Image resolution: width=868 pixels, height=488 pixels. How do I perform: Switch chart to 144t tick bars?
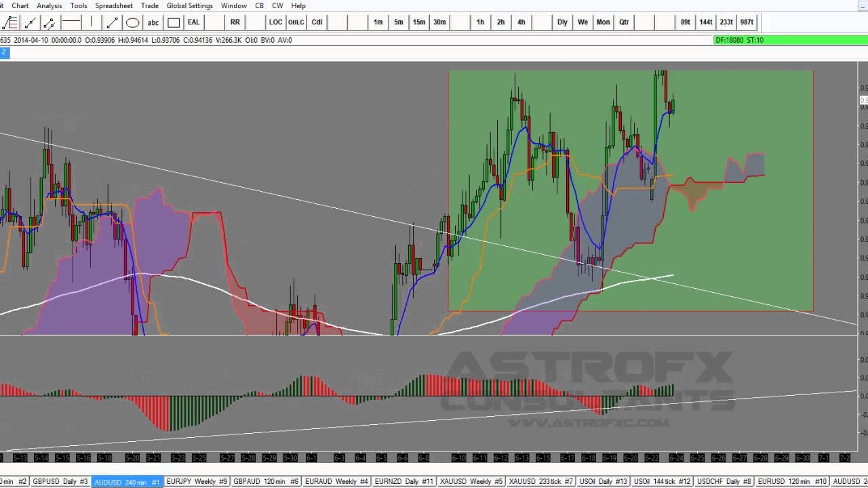(706, 22)
